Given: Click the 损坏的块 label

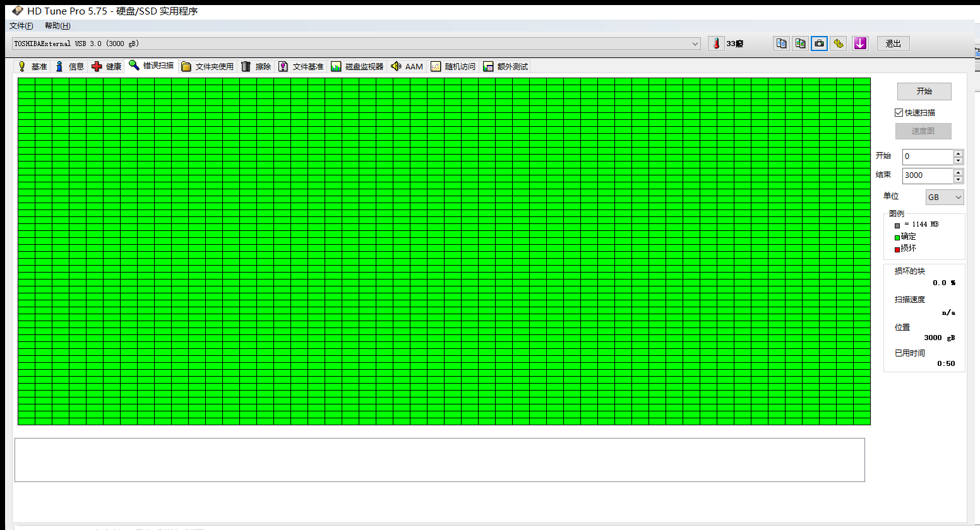Looking at the screenshot, I should tap(909, 271).
